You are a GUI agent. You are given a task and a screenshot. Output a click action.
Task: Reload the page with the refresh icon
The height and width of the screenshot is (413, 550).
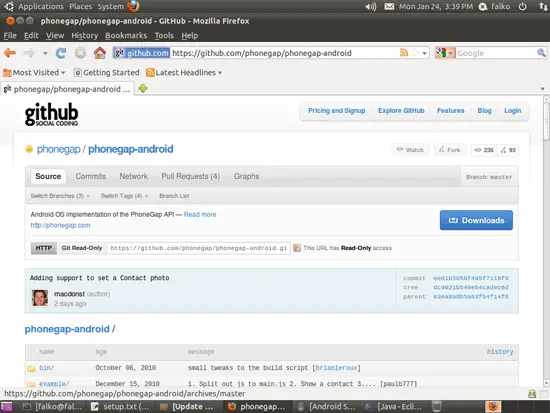[61, 53]
